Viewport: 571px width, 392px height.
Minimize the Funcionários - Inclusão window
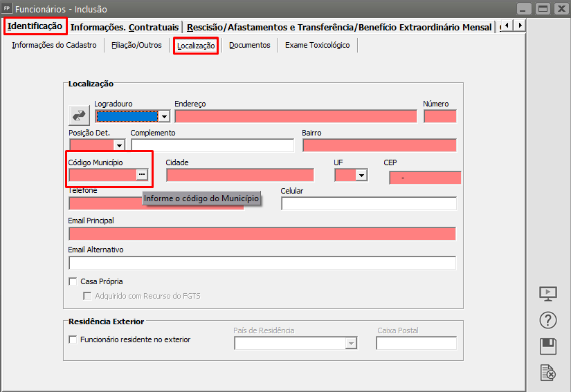[x=523, y=8]
